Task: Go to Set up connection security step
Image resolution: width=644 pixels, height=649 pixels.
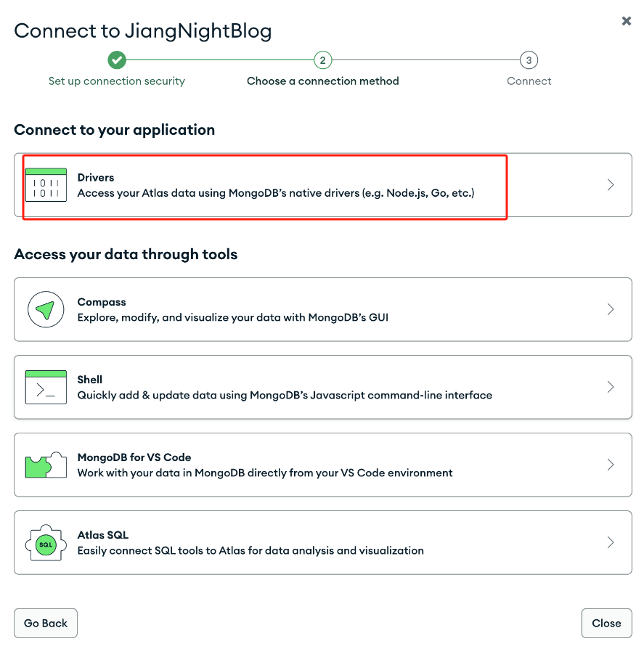Action: click(x=117, y=81)
